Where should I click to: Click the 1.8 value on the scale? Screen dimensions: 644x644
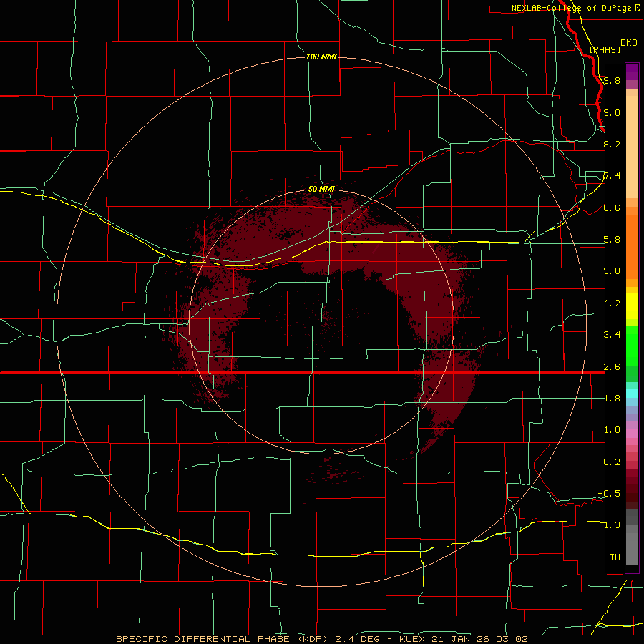(x=612, y=399)
